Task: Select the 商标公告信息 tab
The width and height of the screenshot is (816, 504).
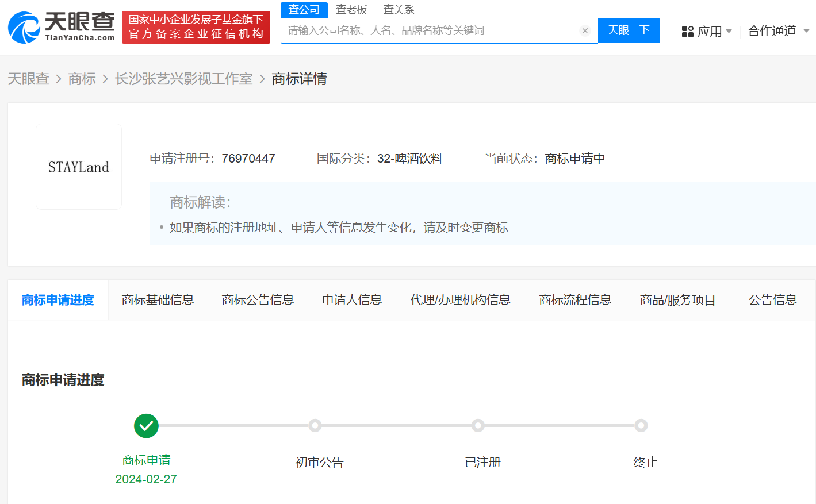Action: tap(258, 300)
